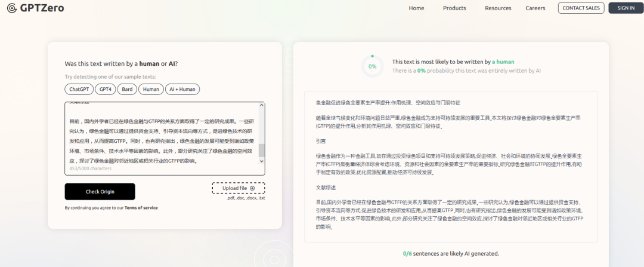Click the Upload file button
Image resolution: width=644 pixels, height=267 pixels.
point(239,188)
